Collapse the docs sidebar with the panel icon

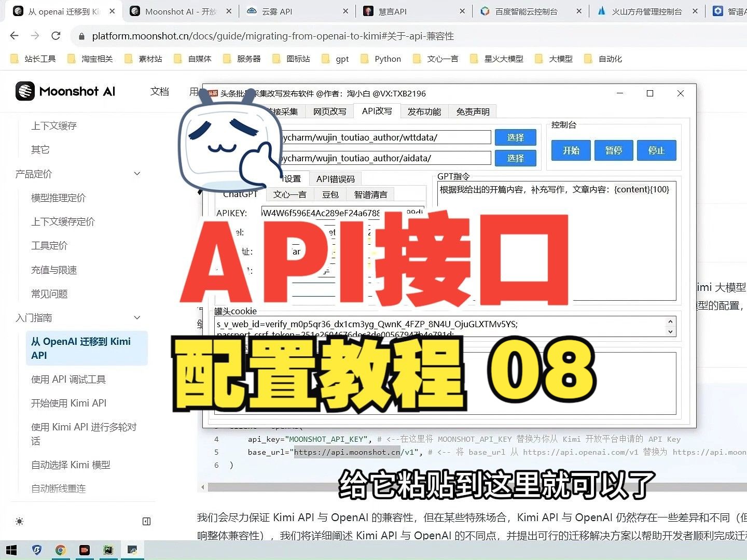146,521
